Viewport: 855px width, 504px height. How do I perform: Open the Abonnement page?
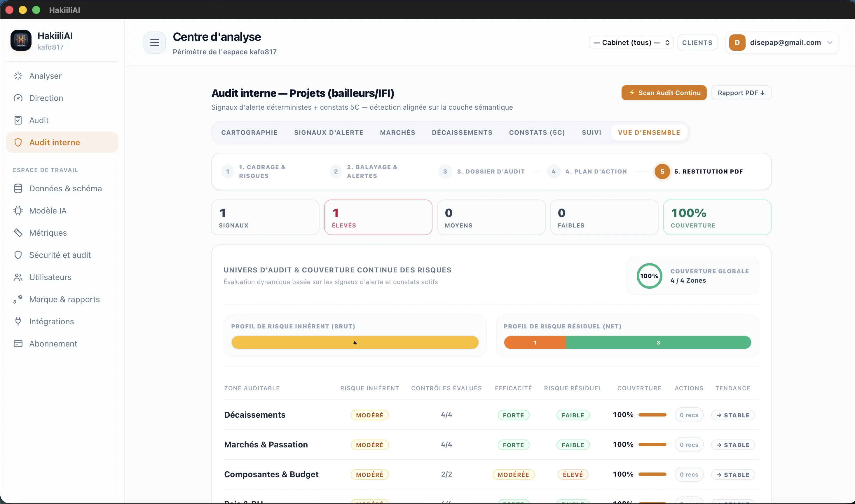tap(62, 344)
